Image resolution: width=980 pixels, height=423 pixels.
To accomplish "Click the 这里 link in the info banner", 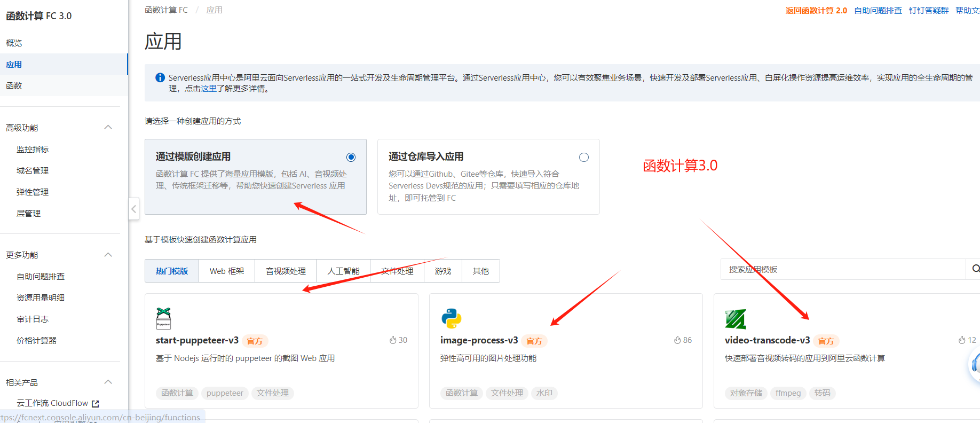I will (209, 88).
